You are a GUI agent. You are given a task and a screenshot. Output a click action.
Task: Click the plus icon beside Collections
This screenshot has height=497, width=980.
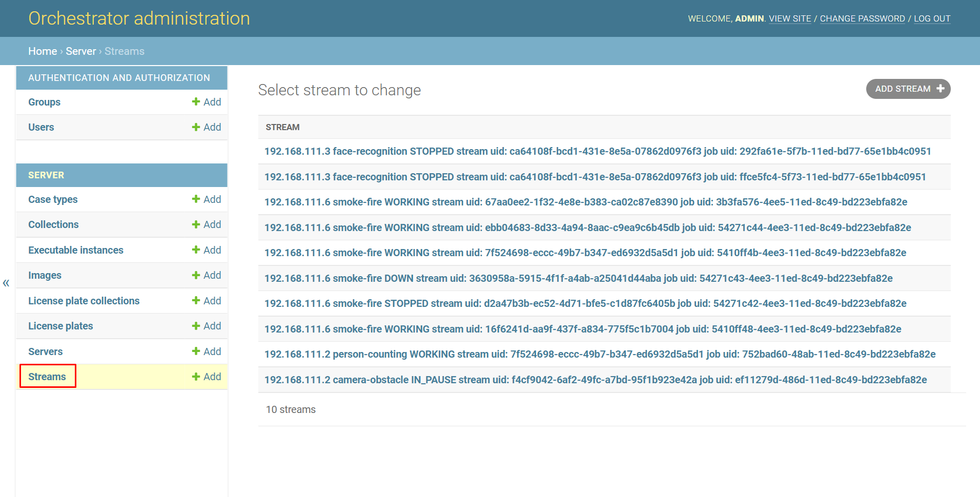point(196,224)
